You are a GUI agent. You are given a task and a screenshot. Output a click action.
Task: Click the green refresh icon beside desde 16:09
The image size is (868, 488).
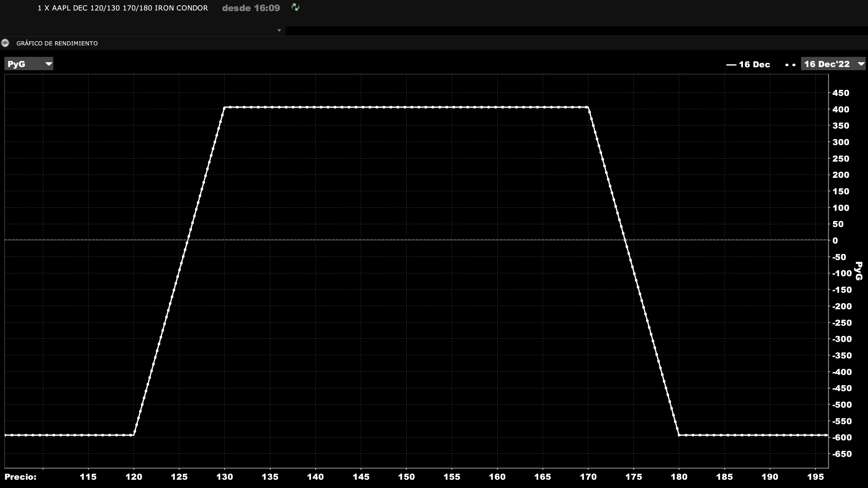[295, 7]
